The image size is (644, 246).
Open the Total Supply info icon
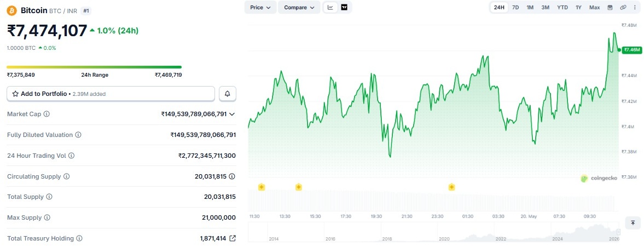49,197
